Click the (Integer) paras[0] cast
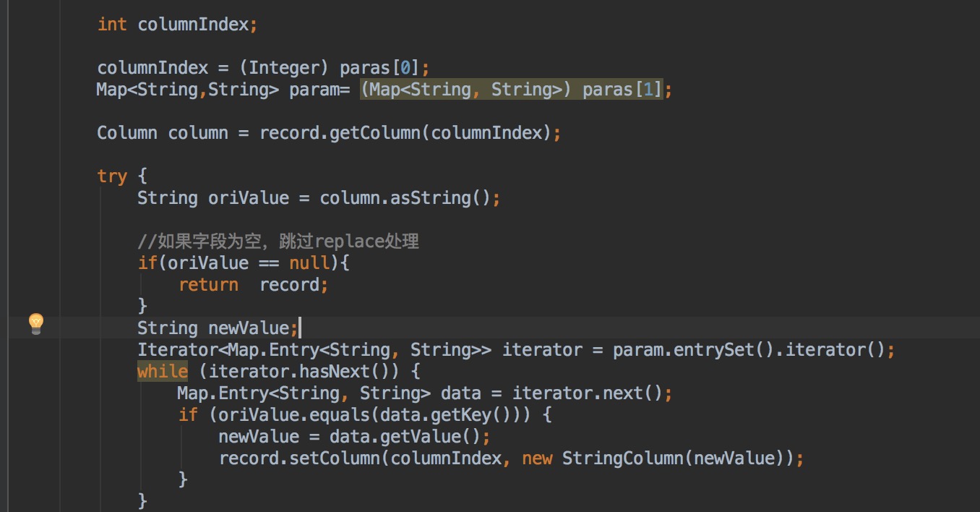The height and width of the screenshot is (512, 980). [329, 68]
